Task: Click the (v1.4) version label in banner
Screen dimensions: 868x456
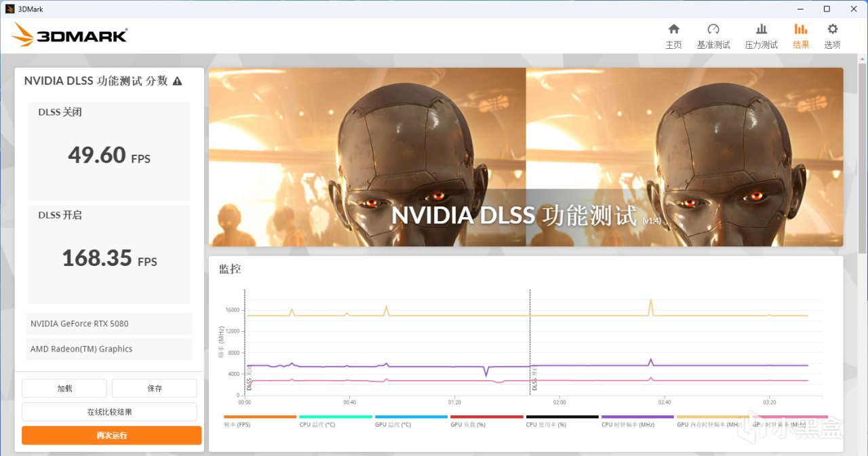Action: click(x=651, y=220)
